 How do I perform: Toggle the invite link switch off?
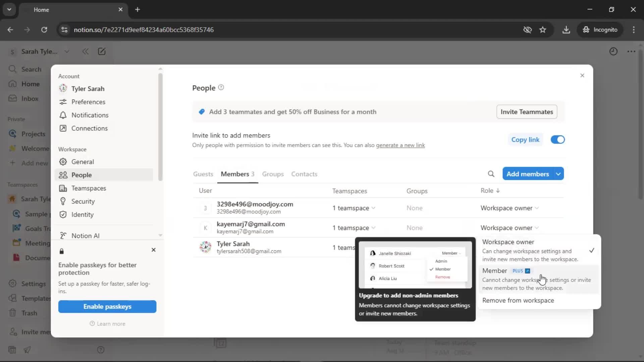coord(558,140)
